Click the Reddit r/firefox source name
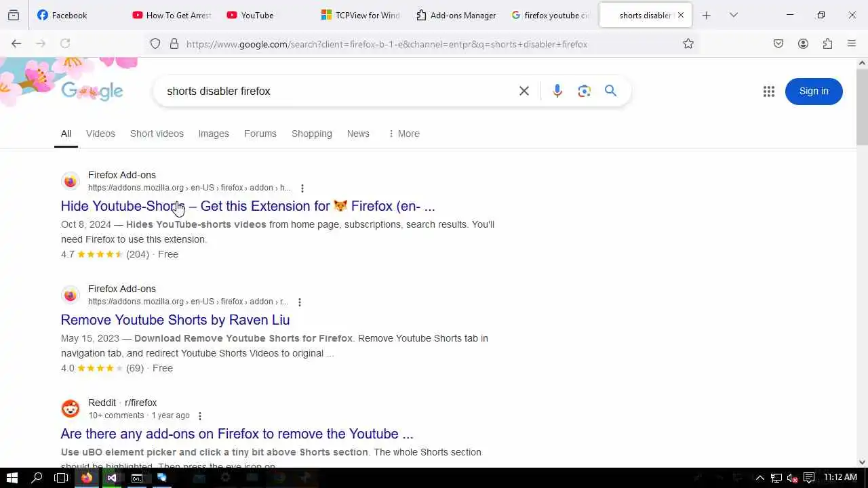This screenshot has height=488, width=868. 122,403
